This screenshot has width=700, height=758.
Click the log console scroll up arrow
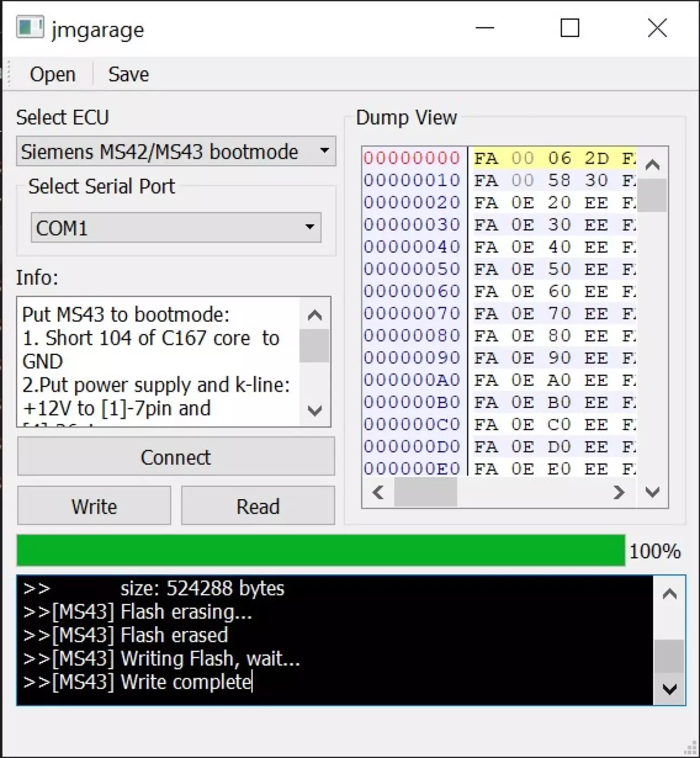click(670, 594)
